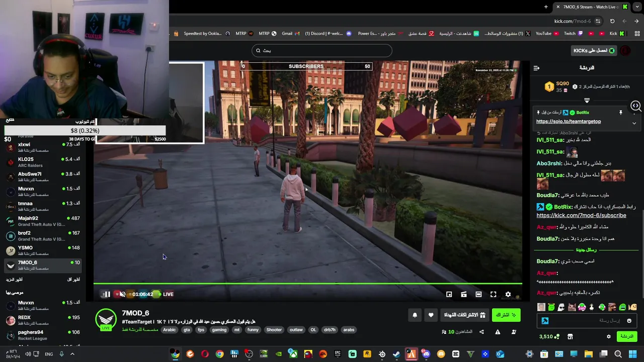
Task: Open Steam from the taskbar
Action: point(396,354)
